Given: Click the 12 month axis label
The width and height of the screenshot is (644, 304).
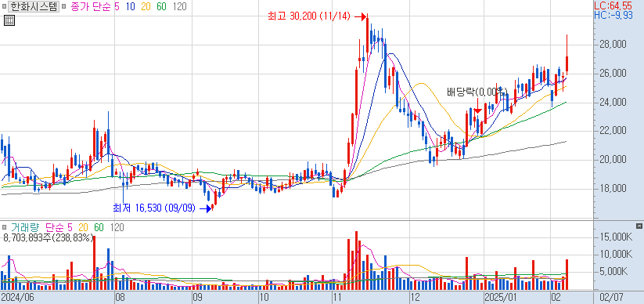Looking at the screenshot, I should [416, 297].
